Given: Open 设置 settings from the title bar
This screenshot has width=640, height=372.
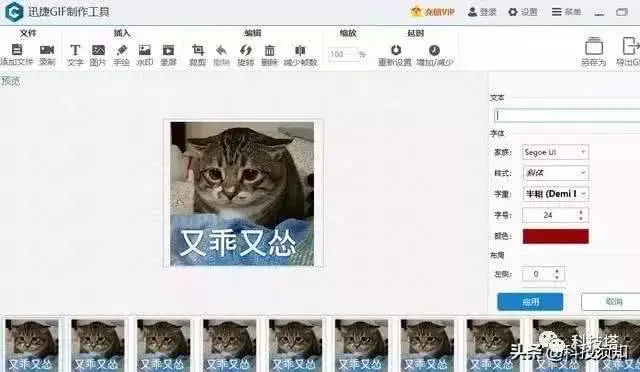Looking at the screenshot, I should (523, 12).
